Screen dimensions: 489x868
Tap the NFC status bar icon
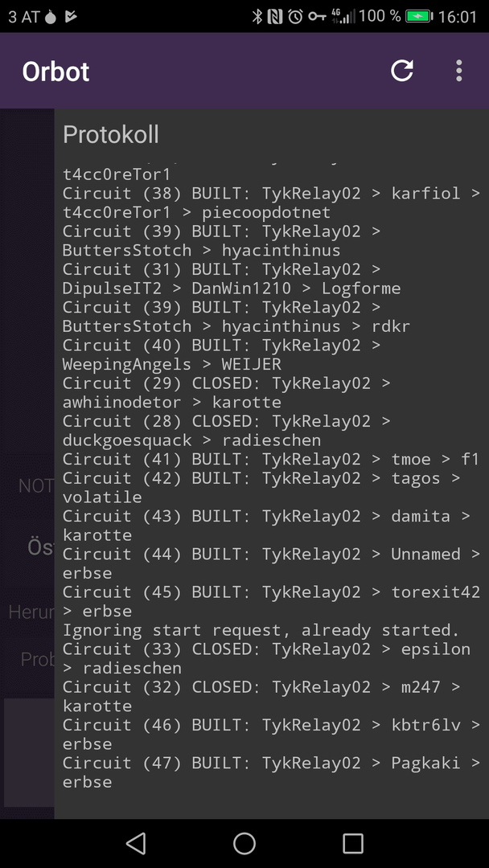pos(275,17)
